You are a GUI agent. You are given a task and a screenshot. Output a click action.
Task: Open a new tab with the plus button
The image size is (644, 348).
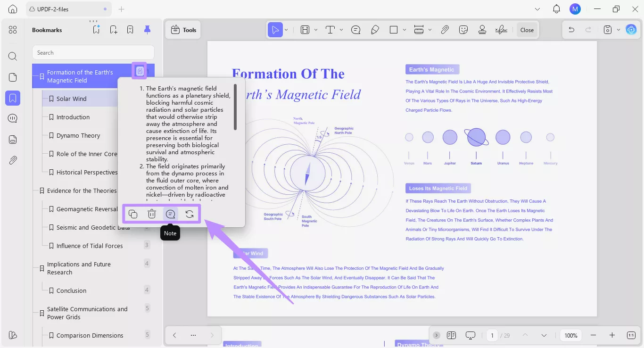[x=122, y=9]
